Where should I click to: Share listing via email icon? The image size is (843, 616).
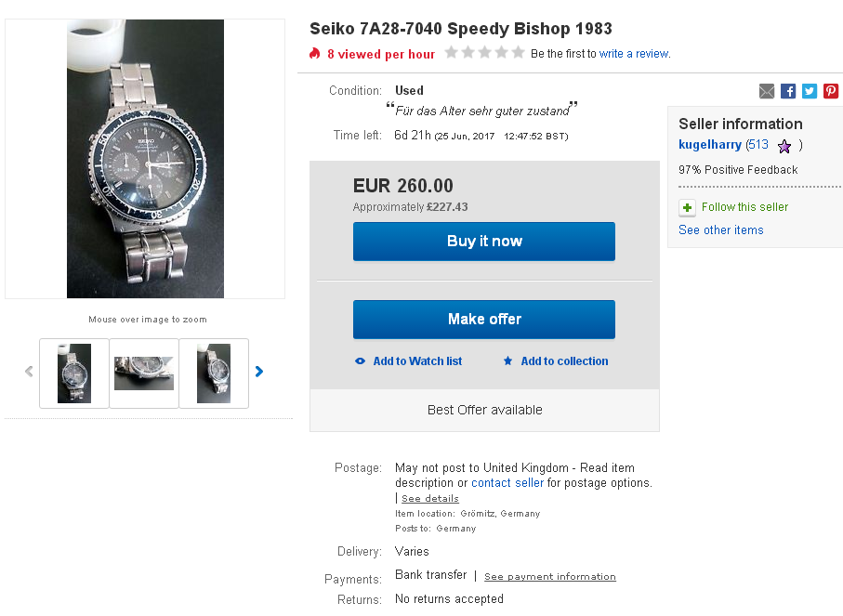tap(767, 91)
